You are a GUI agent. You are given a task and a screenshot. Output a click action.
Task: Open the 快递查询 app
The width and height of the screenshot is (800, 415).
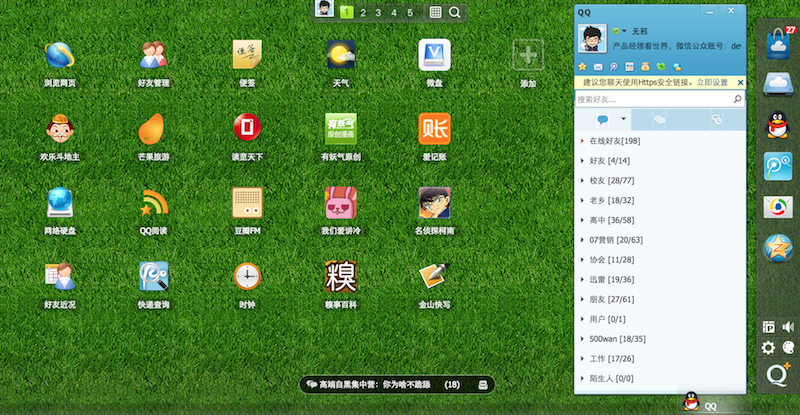(x=154, y=277)
